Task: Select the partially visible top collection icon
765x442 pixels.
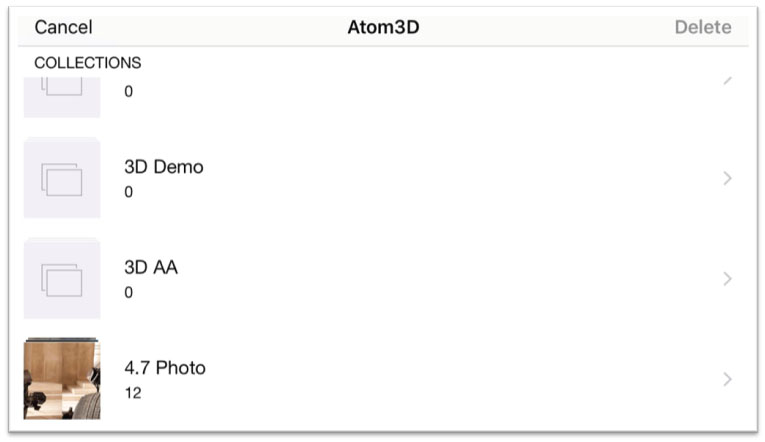Action: click(62, 97)
